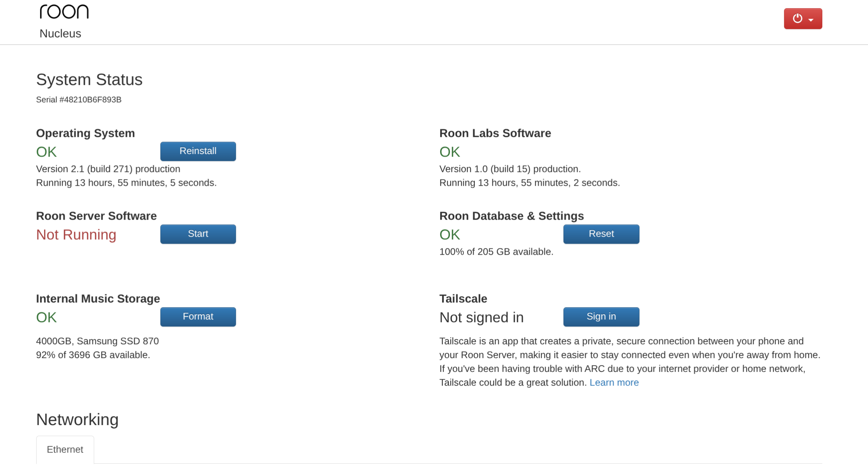Image resolution: width=868 pixels, height=470 pixels.
Task: Click the Roon Labs Software heading
Action: pyautogui.click(x=495, y=133)
